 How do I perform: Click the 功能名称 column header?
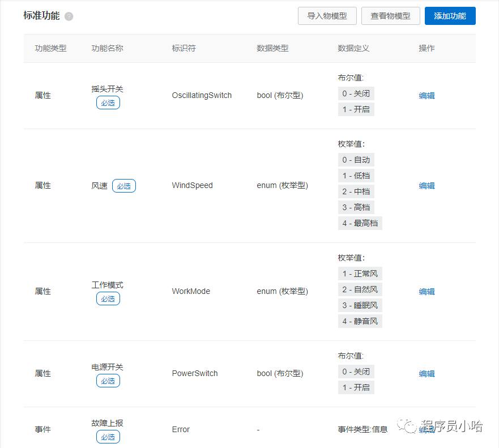click(107, 48)
